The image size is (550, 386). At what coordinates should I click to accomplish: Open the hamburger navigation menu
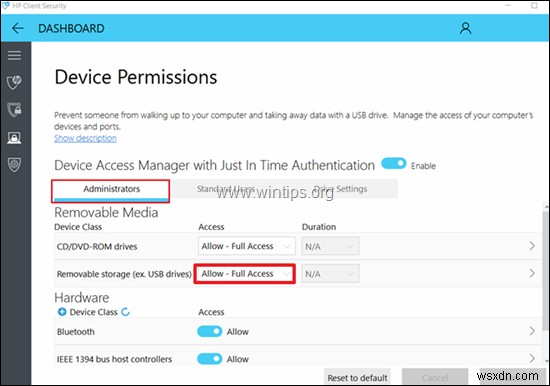(x=14, y=55)
